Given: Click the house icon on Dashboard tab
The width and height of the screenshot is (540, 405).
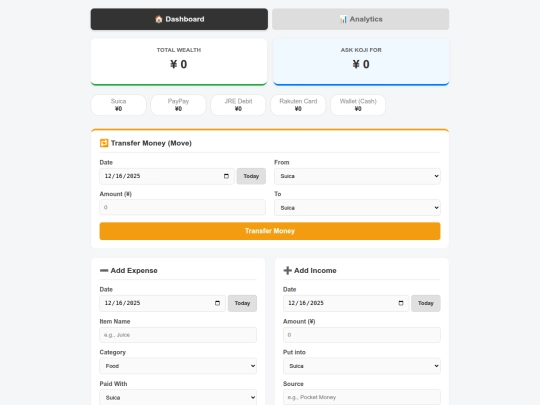Looking at the screenshot, I should coord(158,19).
